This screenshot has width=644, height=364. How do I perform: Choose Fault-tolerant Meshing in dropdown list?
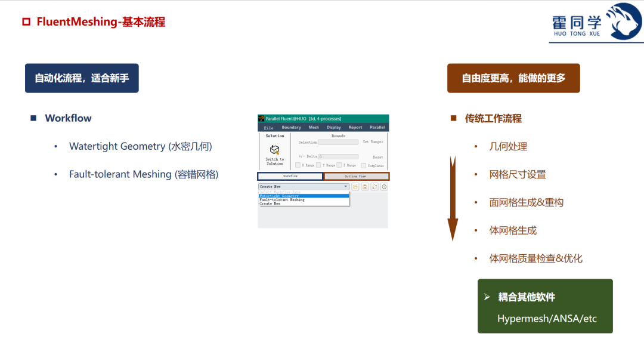(x=304, y=200)
